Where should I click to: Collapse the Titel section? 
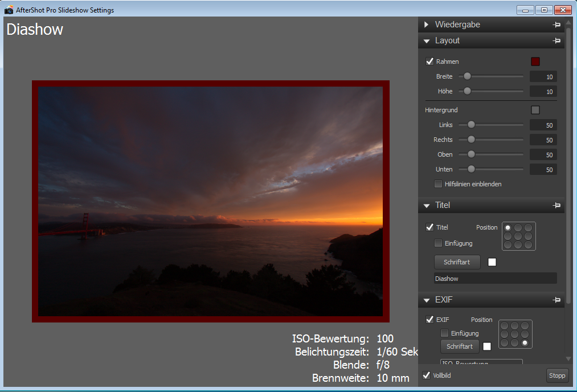427,206
